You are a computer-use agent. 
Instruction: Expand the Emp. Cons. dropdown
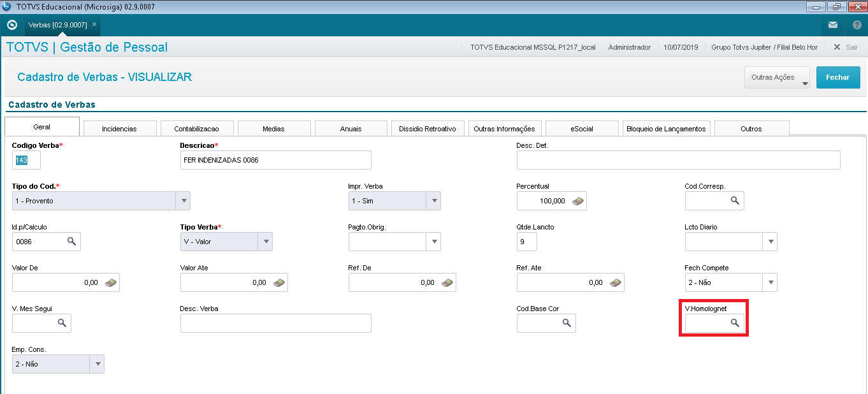pyautogui.click(x=97, y=364)
